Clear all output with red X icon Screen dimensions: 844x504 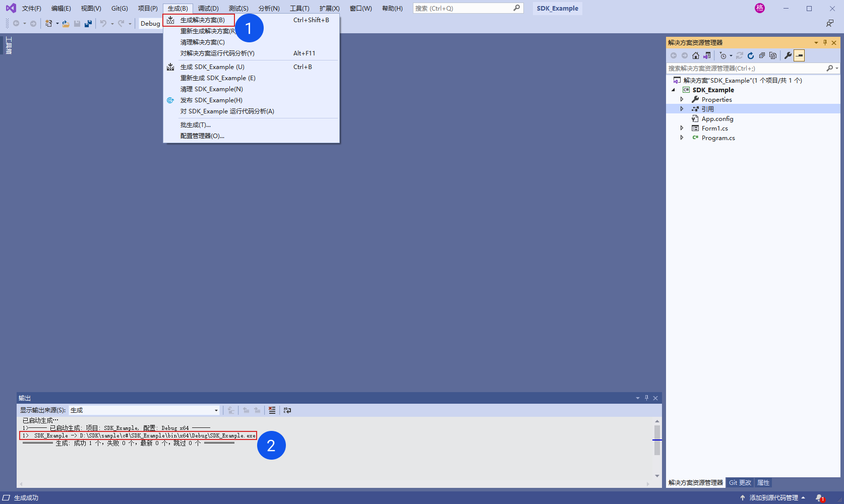[272, 410]
